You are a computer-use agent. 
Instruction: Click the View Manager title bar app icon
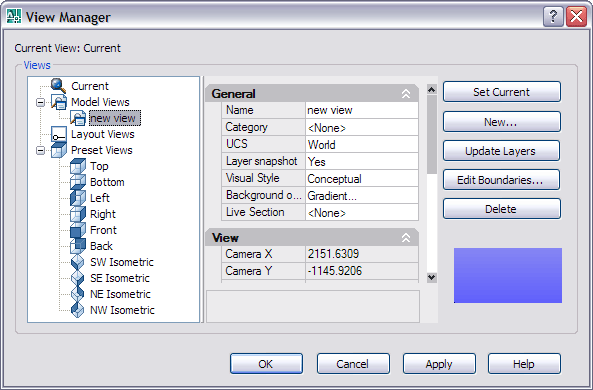point(14,16)
